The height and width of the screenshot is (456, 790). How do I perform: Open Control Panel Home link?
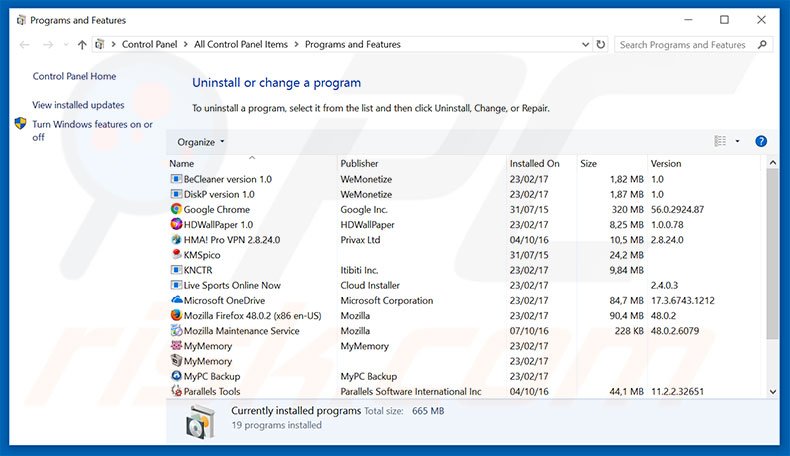[74, 76]
